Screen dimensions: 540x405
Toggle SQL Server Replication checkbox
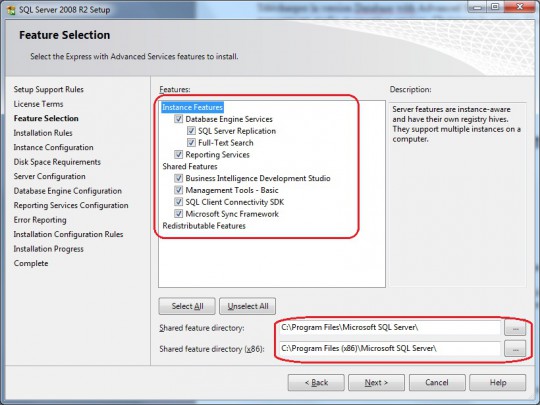click(191, 131)
